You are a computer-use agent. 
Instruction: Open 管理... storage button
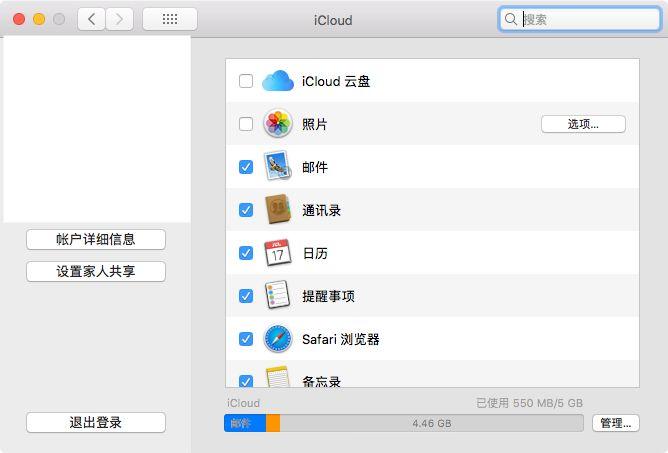pyautogui.click(x=616, y=423)
